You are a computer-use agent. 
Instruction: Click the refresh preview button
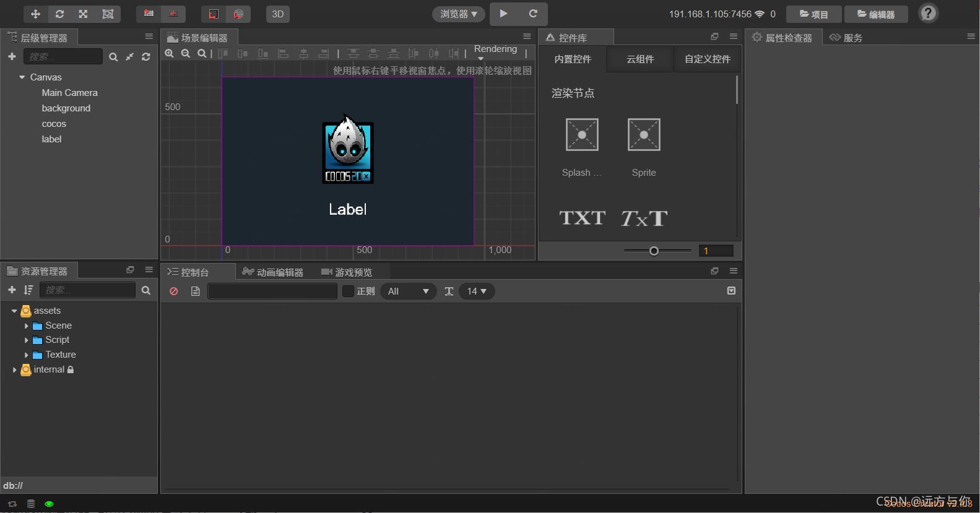tap(533, 14)
